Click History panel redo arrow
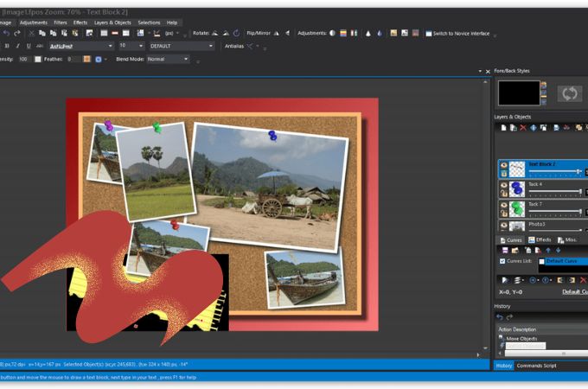This screenshot has height=389, width=588. [509, 317]
